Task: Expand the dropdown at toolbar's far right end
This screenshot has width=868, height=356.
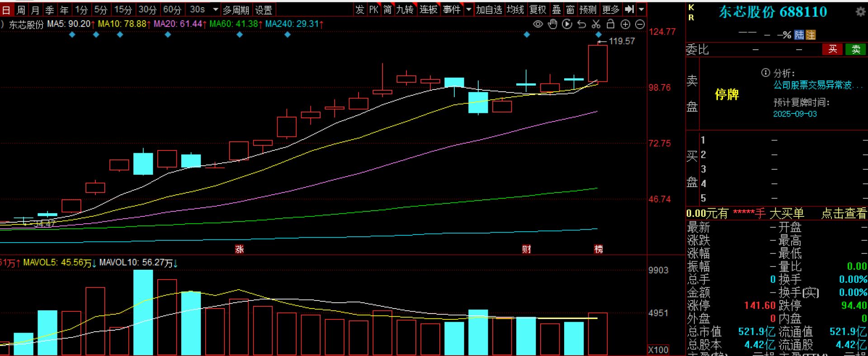Action: [641, 9]
